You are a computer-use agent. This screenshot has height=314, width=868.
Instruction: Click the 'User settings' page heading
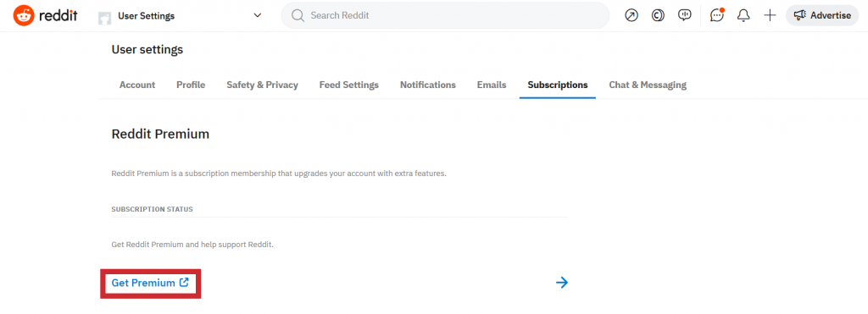click(147, 50)
